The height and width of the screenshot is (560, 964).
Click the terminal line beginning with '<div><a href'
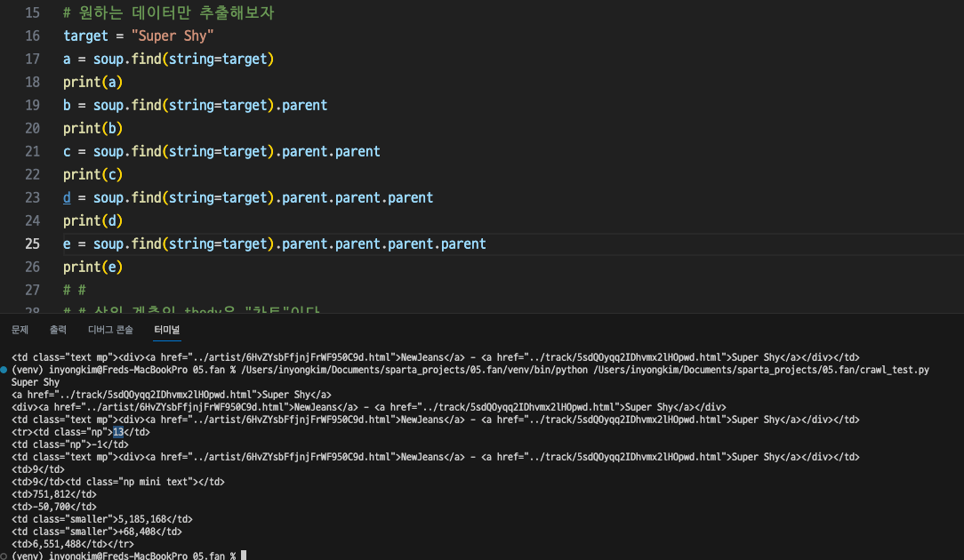(x=369, y=407)
